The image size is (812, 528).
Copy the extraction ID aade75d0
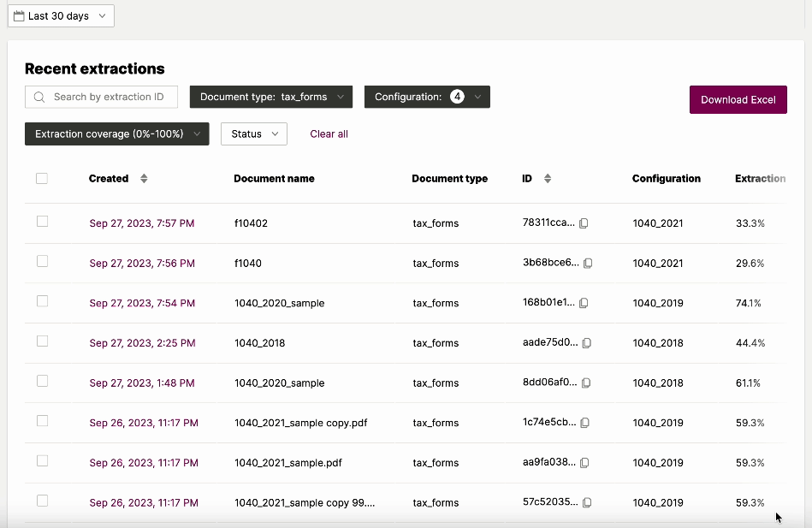click(587, 343)
